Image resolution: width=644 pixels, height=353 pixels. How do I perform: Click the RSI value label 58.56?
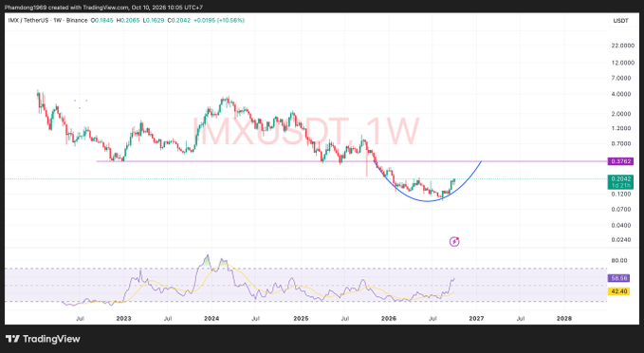pyautogui.click(x=618, y=278)
